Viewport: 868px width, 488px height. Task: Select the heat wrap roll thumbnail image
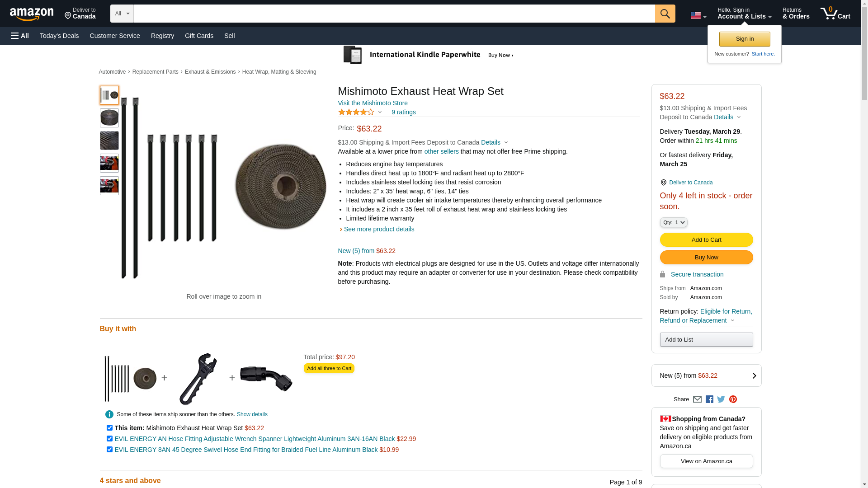tap(109, 118)
